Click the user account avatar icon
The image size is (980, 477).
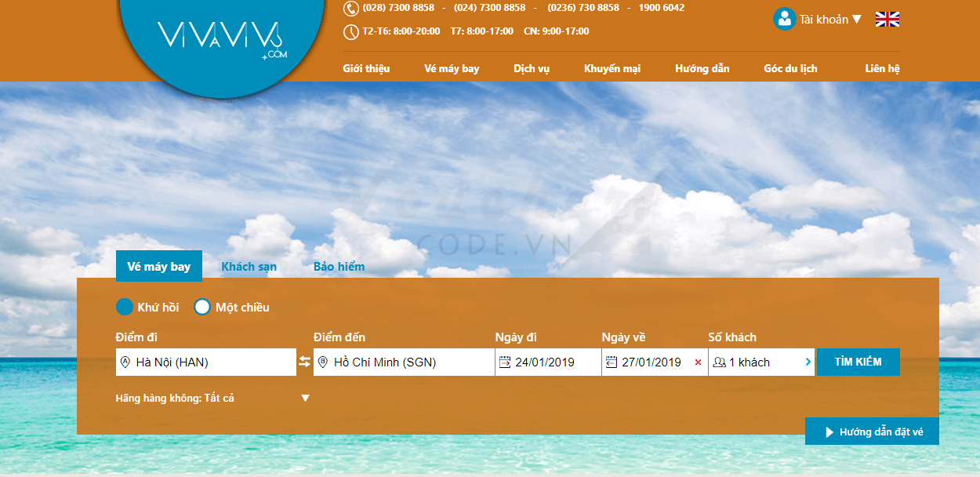tap(784, 19)
